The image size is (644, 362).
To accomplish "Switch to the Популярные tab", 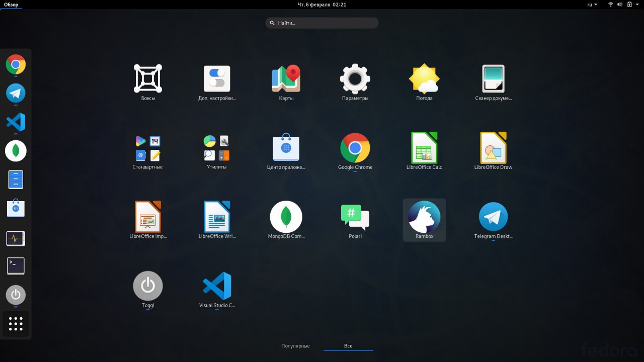I will coord(295,346).
